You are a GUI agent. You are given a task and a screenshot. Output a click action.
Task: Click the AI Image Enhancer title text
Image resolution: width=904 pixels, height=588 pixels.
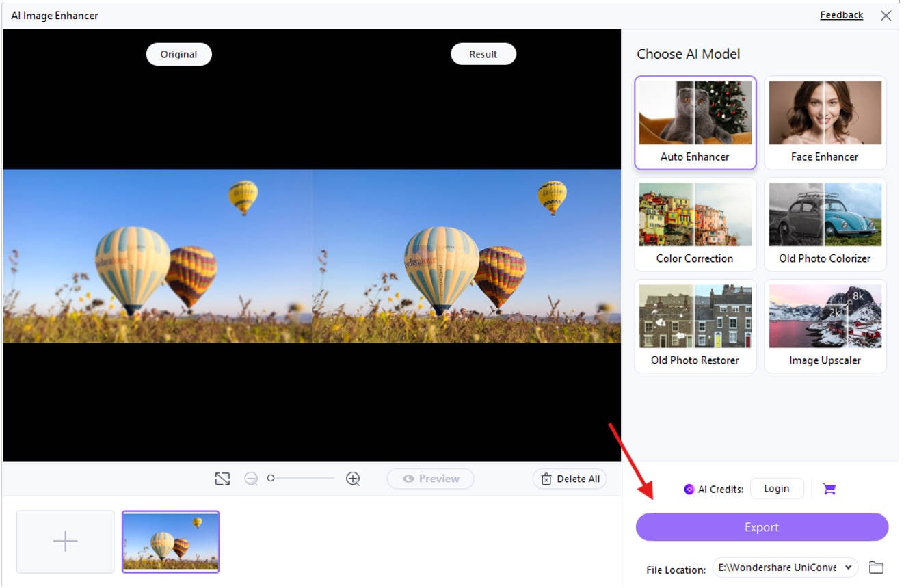[x=55, y=15]
